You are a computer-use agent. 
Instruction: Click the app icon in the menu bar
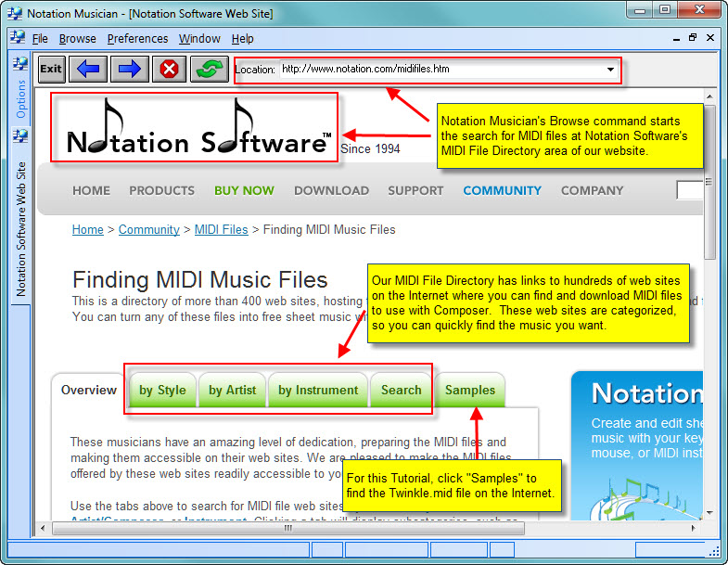pos(18,39)
